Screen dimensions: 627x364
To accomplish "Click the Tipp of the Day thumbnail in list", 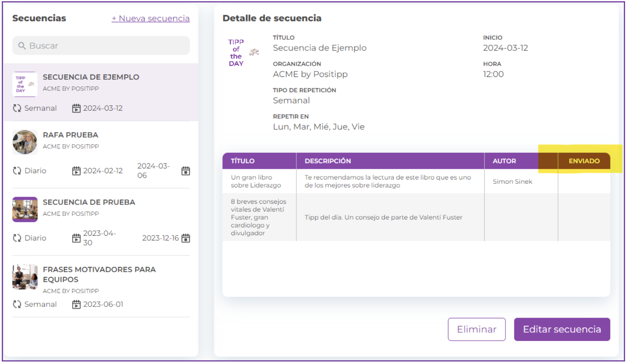I will (x=25, y=84).
